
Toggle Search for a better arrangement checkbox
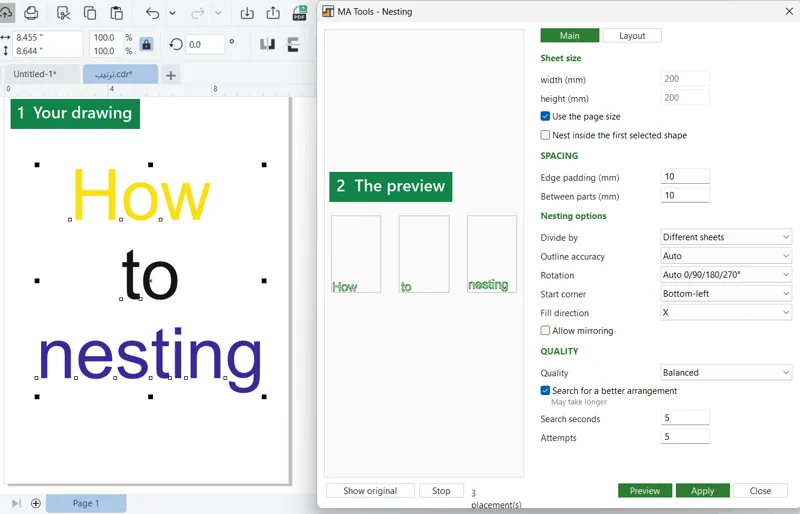click(x=545, y=391)
